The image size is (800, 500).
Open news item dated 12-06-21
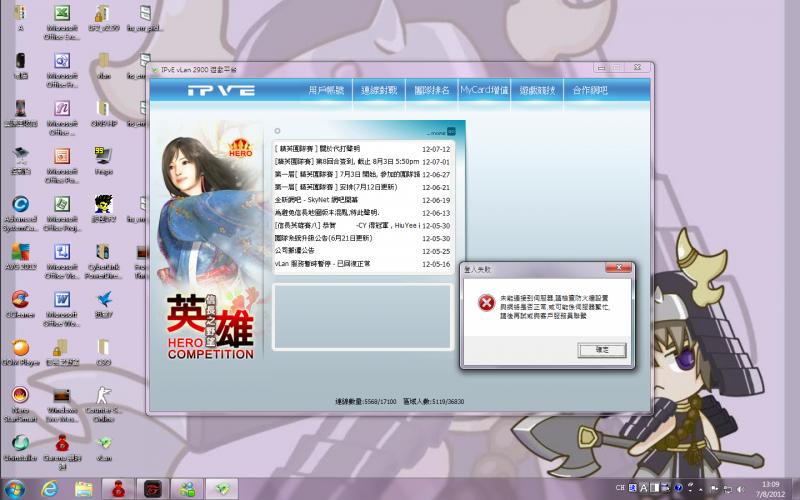click(x=363, y=187)
